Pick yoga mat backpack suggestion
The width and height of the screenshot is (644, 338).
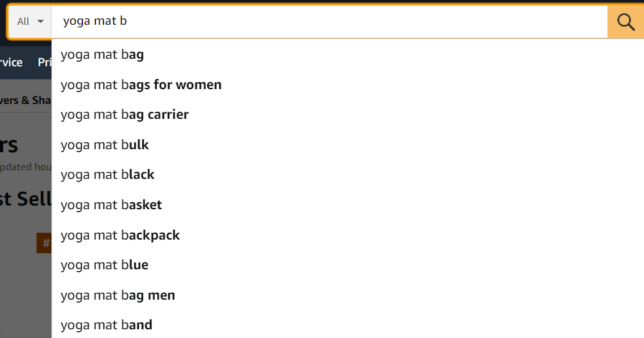pos(347,235)
